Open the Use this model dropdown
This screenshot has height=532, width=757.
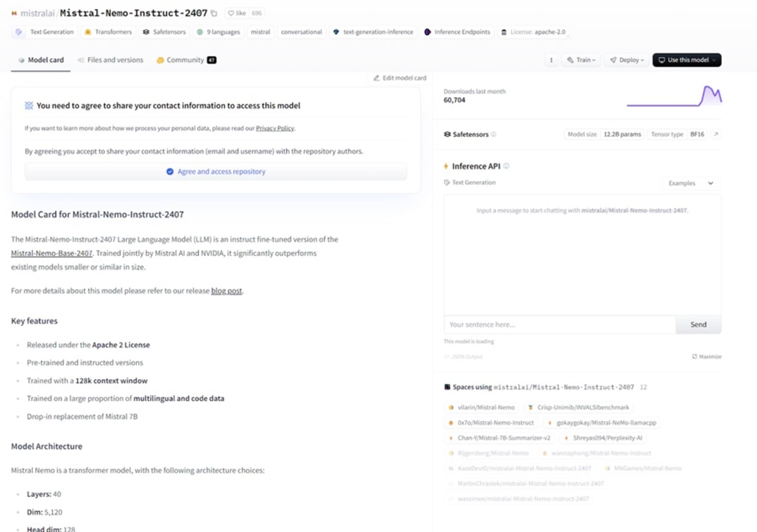point(687,60)
